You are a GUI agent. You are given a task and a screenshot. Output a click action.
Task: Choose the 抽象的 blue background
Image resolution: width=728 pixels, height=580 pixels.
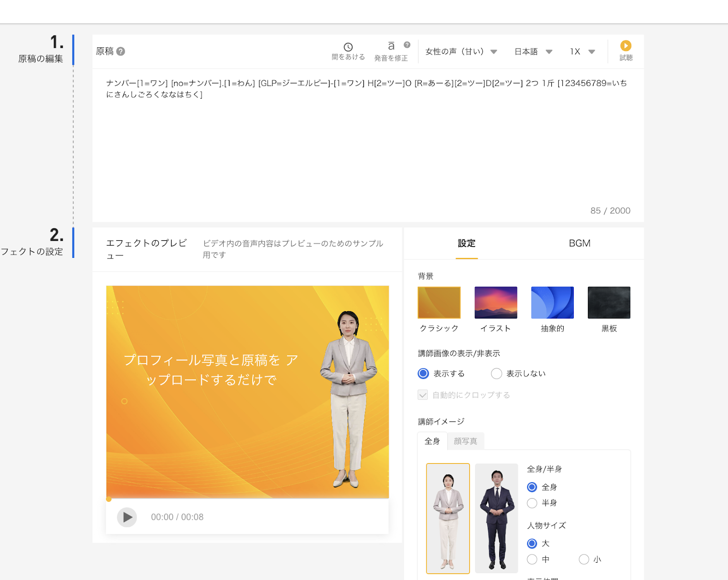tap(552, 303)
